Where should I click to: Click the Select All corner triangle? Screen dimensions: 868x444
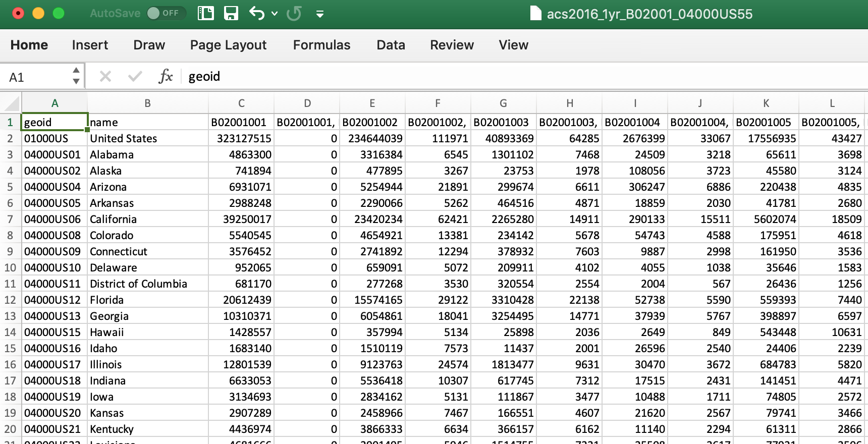12,103
